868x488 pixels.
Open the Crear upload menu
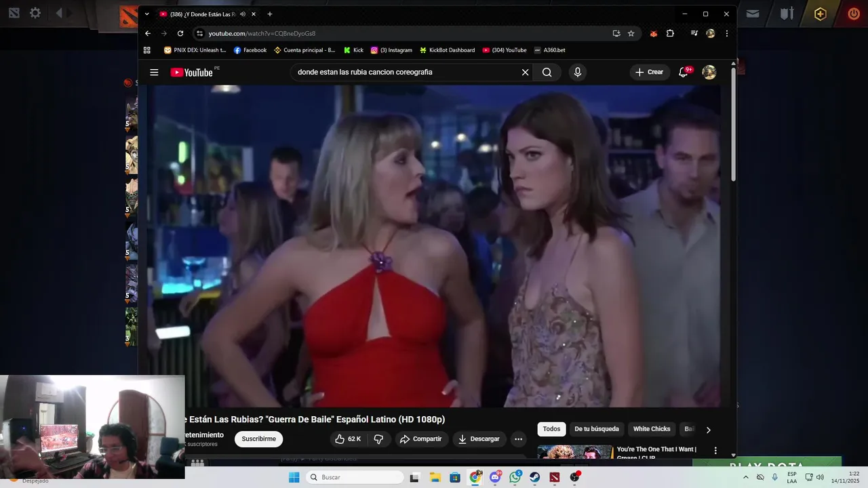pyautogui.click(x=650, y=73)
